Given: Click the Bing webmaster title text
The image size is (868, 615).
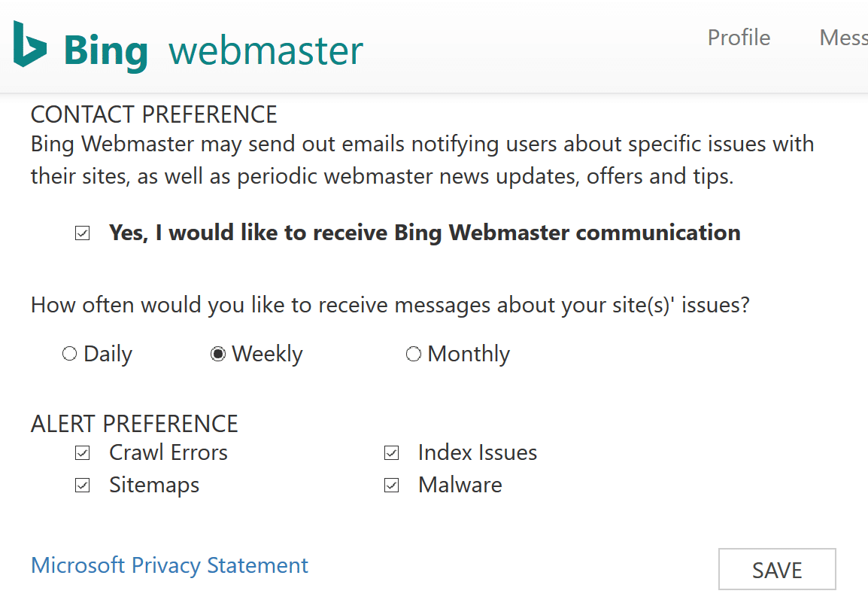Looking at the screenshot, I should click(214, 51).
